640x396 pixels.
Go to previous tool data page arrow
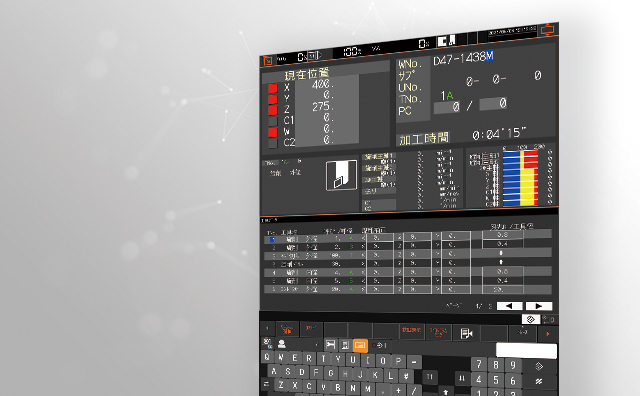(x=509, y=306)
